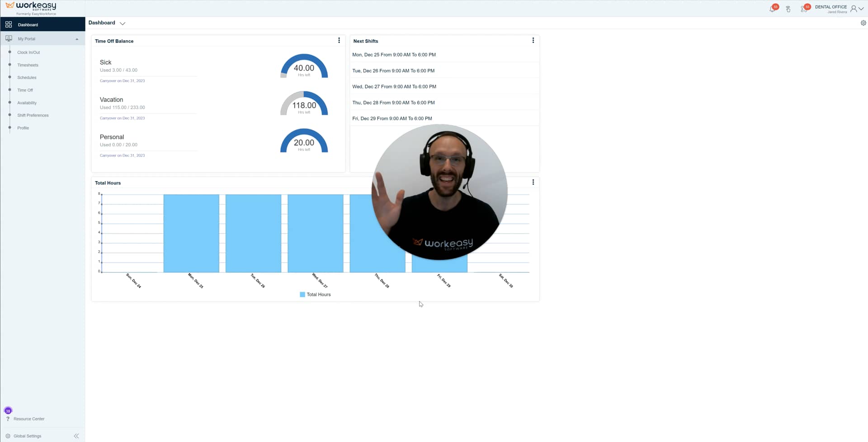Open the Dashboard grid icon in sidebar

9,24
